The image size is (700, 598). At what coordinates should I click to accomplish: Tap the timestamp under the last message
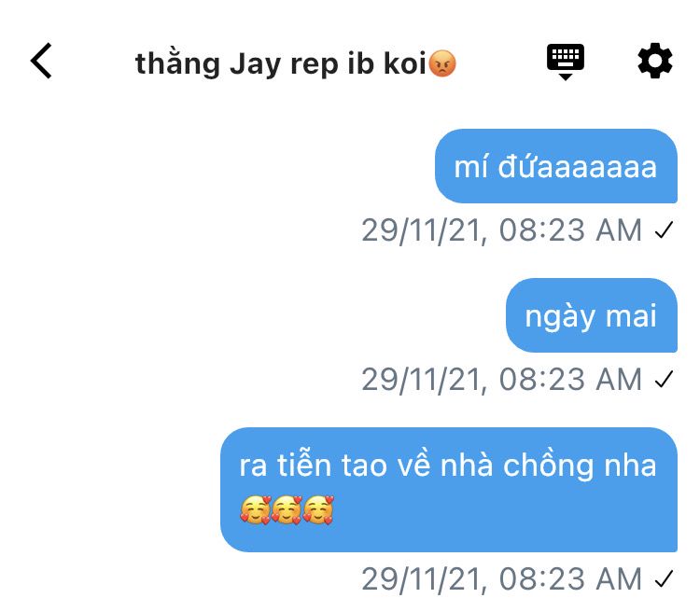coord(502,578)
